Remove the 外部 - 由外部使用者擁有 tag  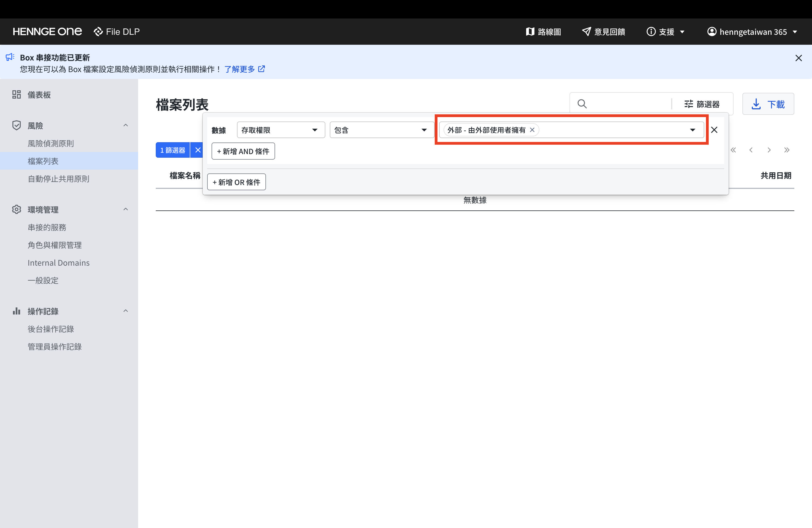532,130
